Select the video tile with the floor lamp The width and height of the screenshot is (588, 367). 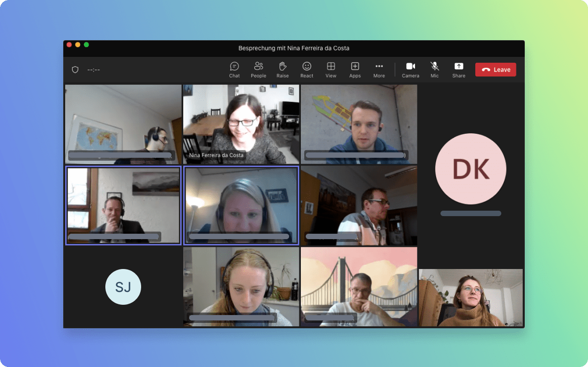pyautogui.click(x=241, y=205)
